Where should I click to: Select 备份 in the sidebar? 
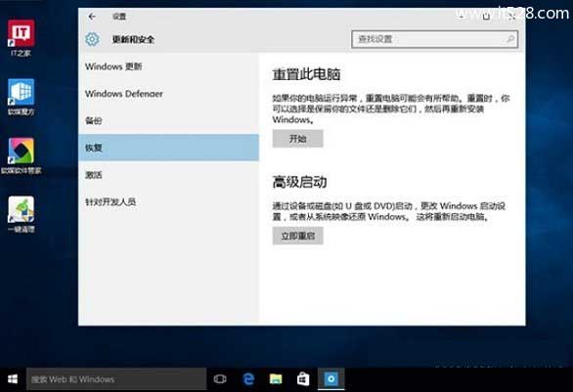coord(168,120)
